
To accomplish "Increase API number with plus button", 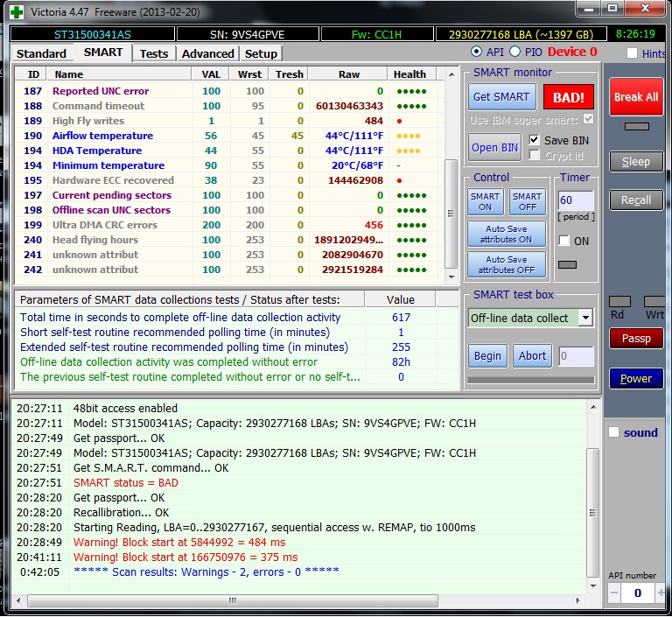I will (661, 592).
